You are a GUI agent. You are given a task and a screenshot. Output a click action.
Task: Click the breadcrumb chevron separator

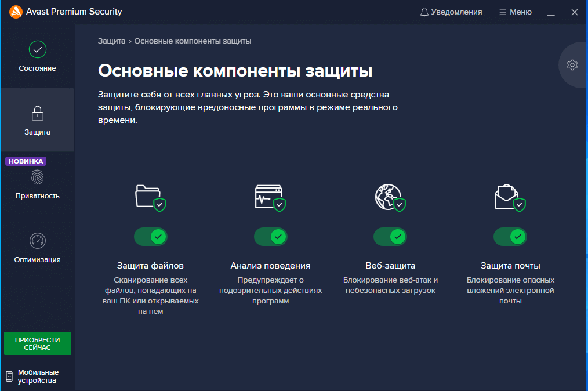[130, 41]
